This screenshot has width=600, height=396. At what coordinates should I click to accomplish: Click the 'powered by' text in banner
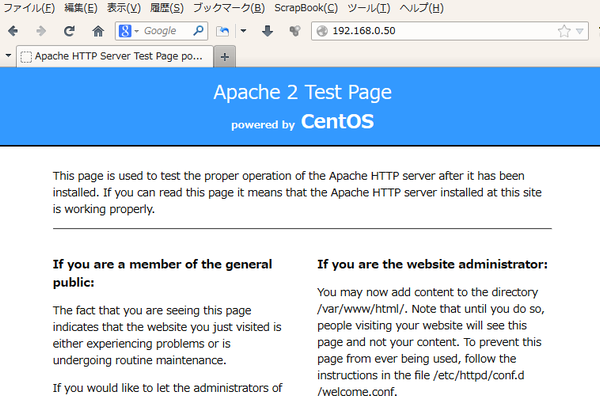pyautogui.click(x=263, y=125)
